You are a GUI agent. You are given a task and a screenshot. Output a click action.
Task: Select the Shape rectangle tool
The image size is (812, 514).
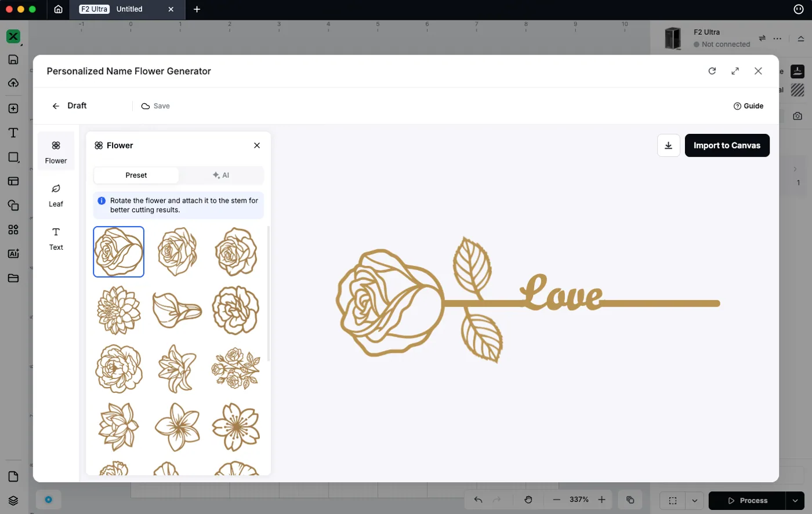13,157
